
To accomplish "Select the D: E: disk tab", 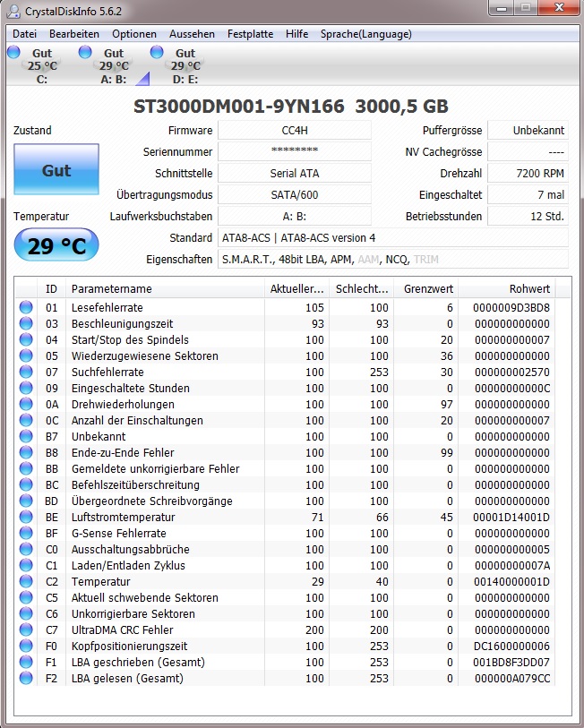I will coord(179,65).
